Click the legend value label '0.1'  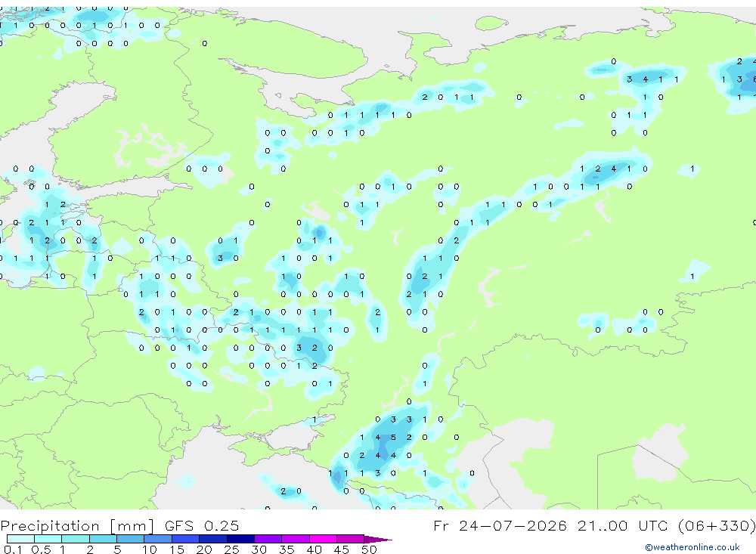click(x=13, y=549)
